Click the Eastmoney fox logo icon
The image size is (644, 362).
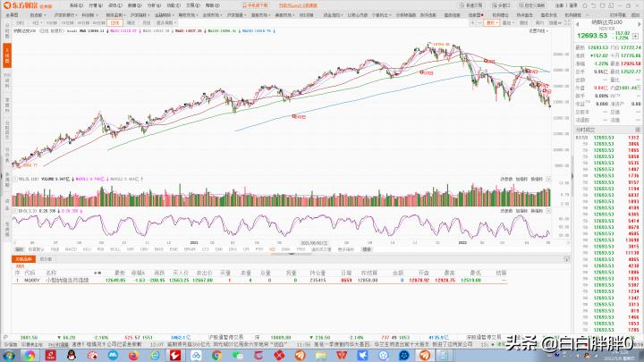pos(7,5)
